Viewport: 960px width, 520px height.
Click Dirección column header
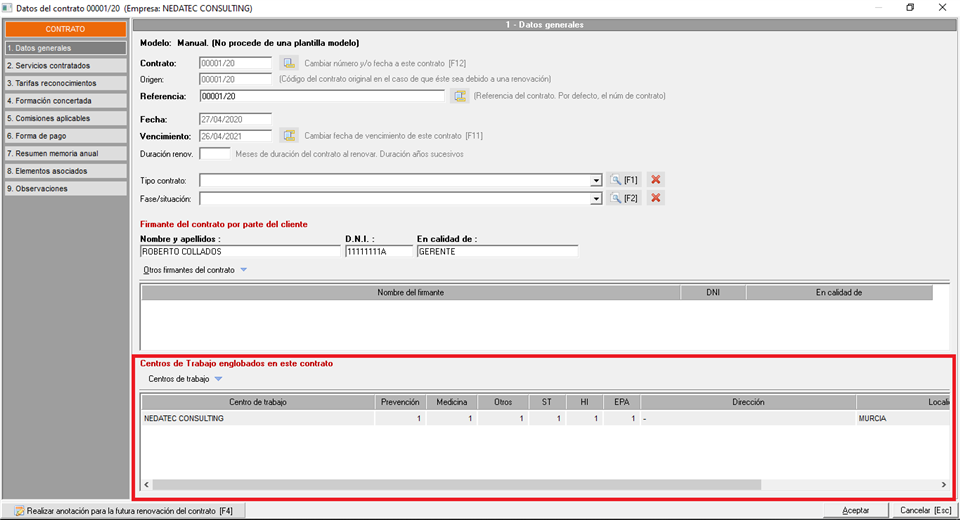[749, 402]
